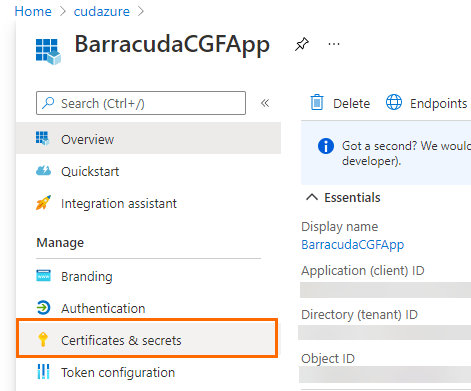Click the Branding www icon
This screenshot has height=391, width=471.
point(43,276)
